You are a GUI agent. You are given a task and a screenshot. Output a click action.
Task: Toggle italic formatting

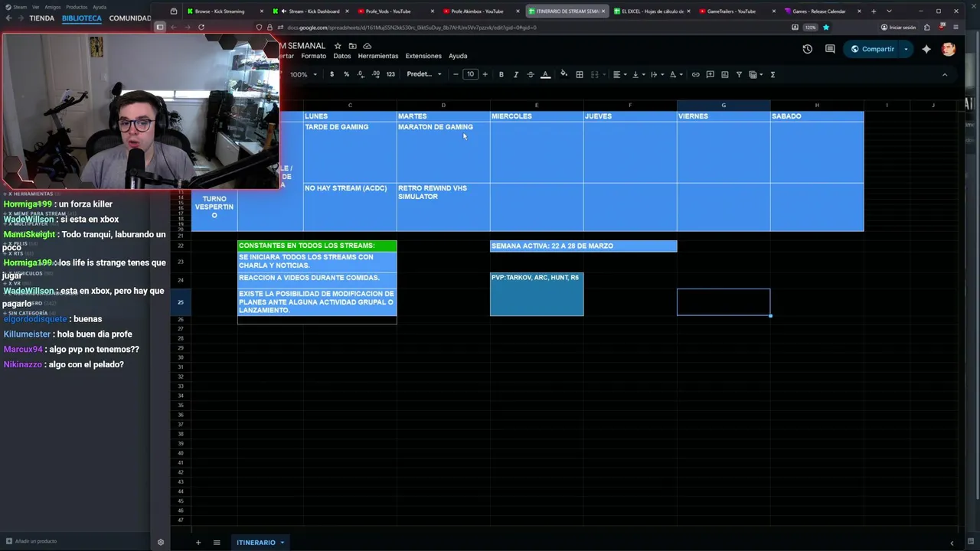point(515,74)
